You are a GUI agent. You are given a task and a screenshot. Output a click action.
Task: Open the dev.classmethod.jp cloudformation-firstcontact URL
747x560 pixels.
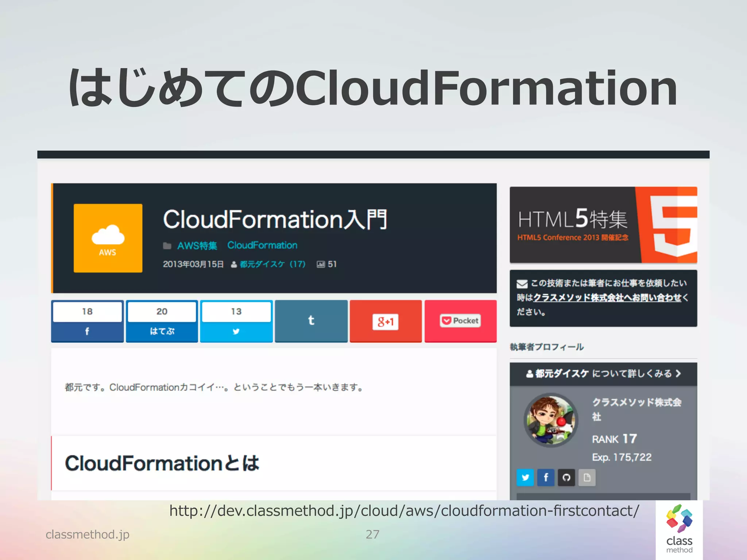point(404,511)
